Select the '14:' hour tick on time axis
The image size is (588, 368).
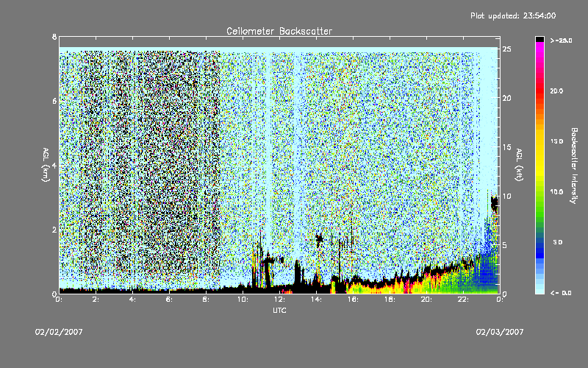pos(316,300)
